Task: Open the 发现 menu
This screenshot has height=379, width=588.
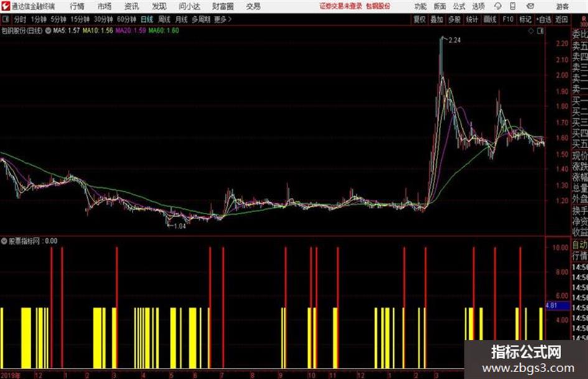Action: tap(159, 6)
